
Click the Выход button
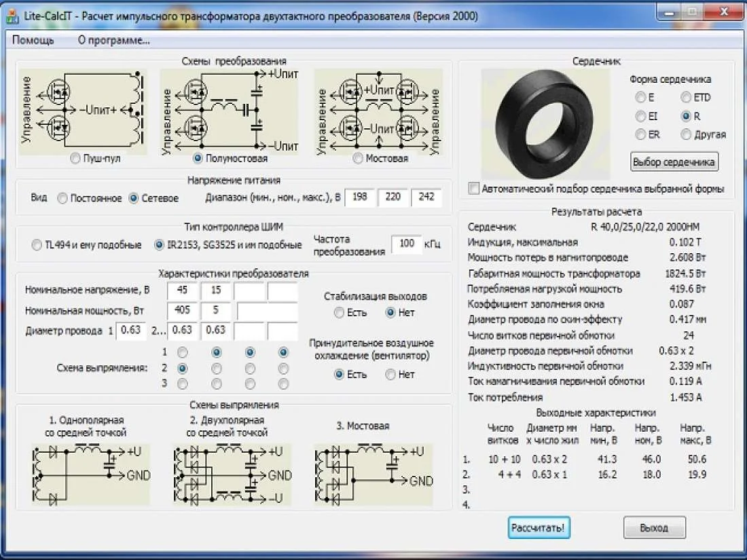[654, 527]
